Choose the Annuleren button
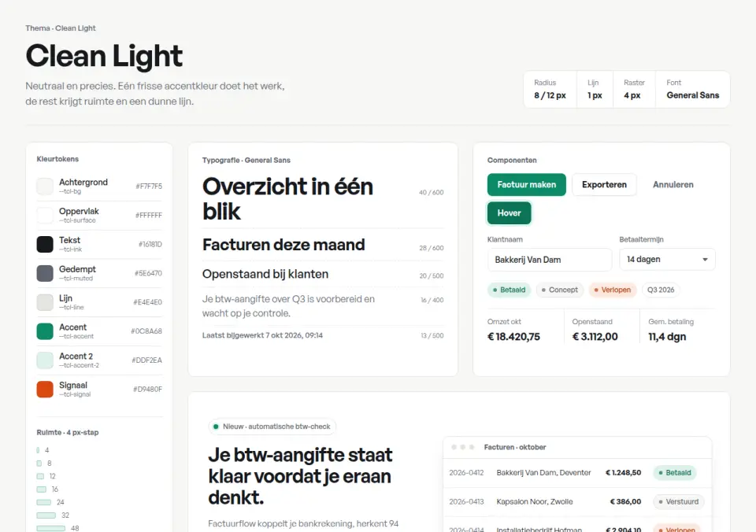Viewport: 756px width, 532px height. [x=673, y=185]
